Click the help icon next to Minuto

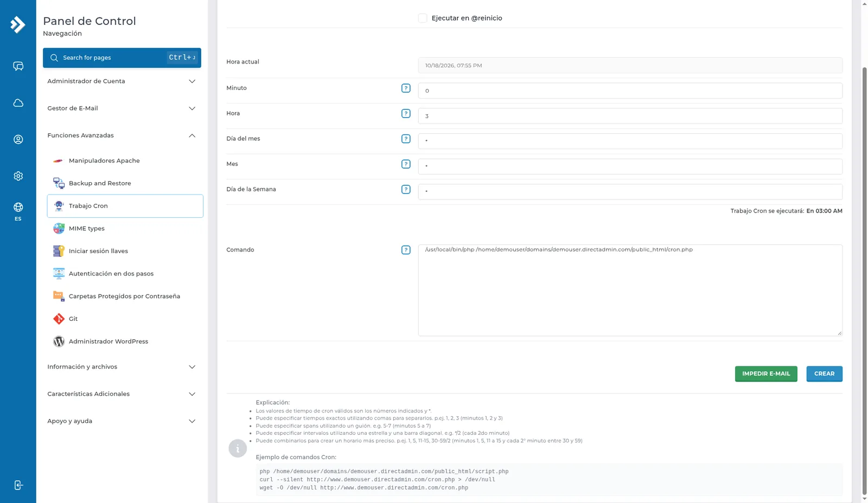(x=406, y=88)
